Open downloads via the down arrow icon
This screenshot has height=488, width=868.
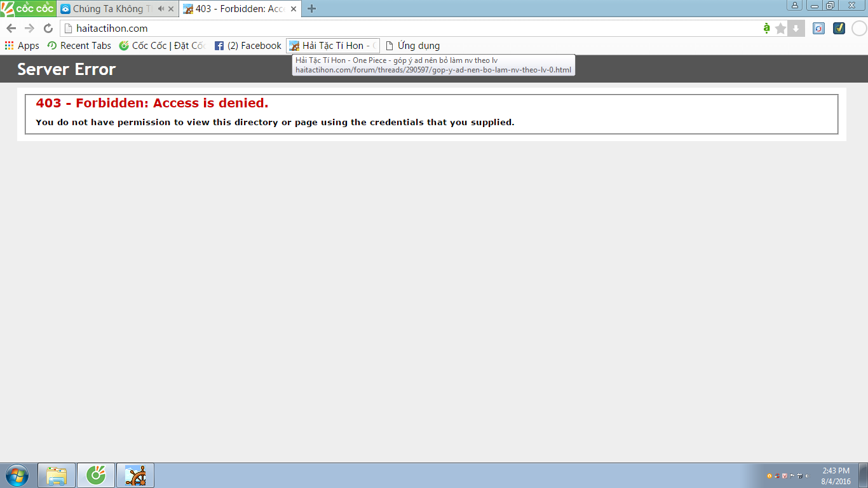tap(796, 29)
